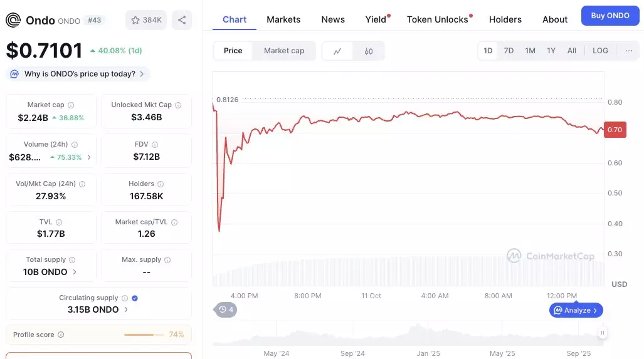Open the Markets tab
Screen dimensions: 644x359
(x=283, y=19)
